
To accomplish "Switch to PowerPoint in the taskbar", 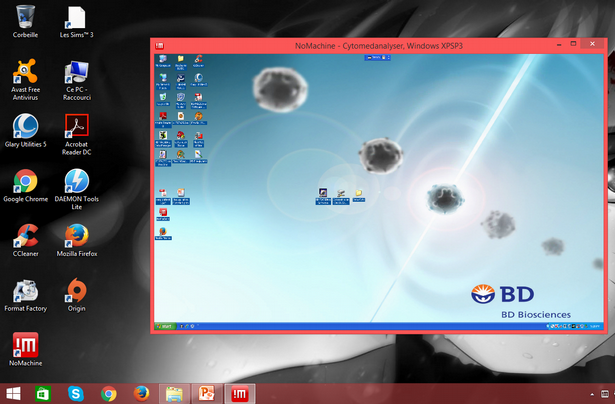I will click(x=207, y=393).
